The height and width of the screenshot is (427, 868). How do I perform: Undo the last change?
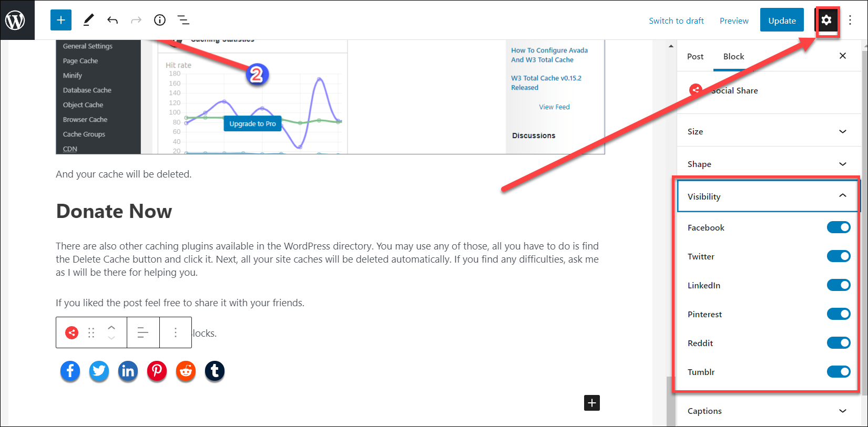tap(113, 20)
